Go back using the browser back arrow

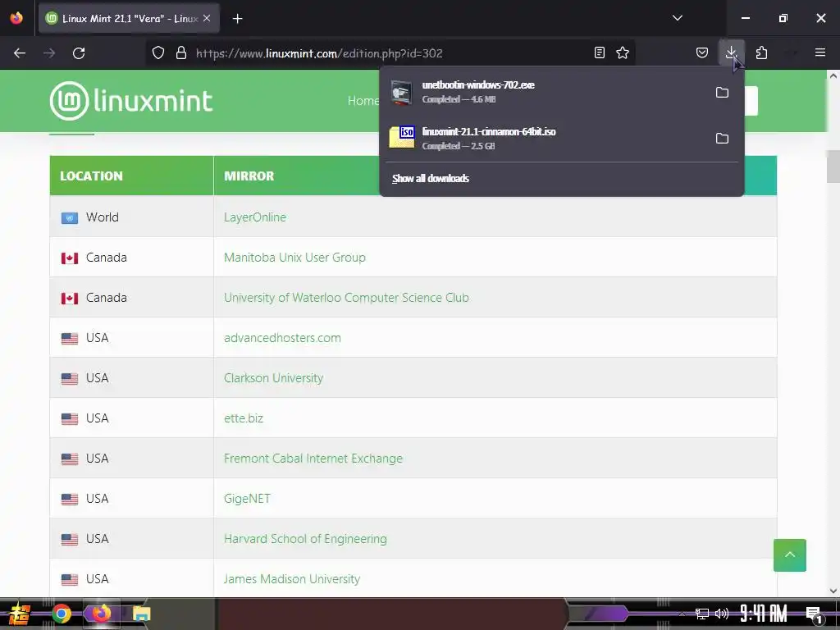click(20, 53)
